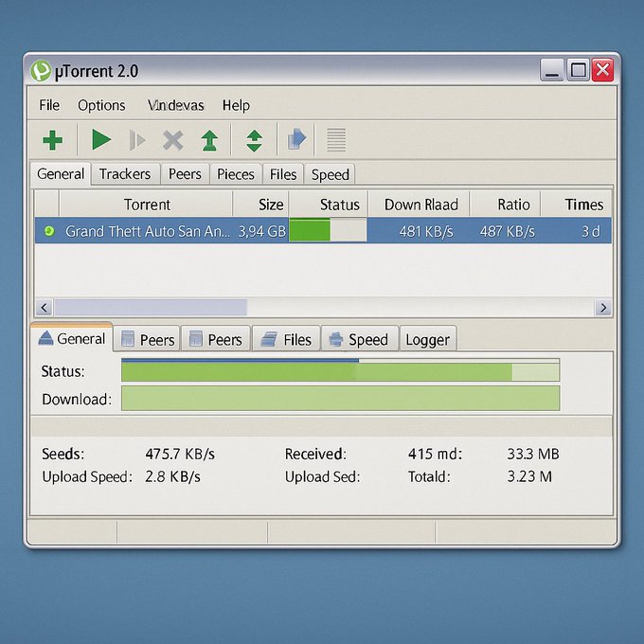Click the grayed-out pause/step icon
This screenshot has height=644, width=644.
(x=137, y=140)
